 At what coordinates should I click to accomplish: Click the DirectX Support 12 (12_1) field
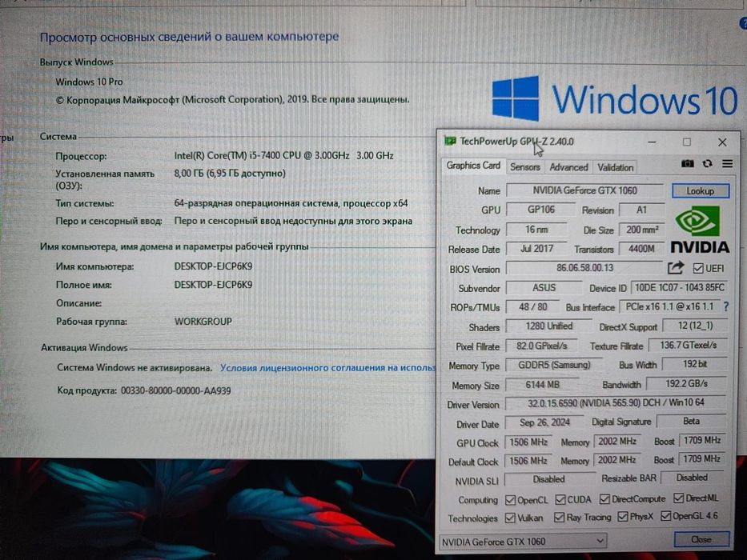(695, 326)
